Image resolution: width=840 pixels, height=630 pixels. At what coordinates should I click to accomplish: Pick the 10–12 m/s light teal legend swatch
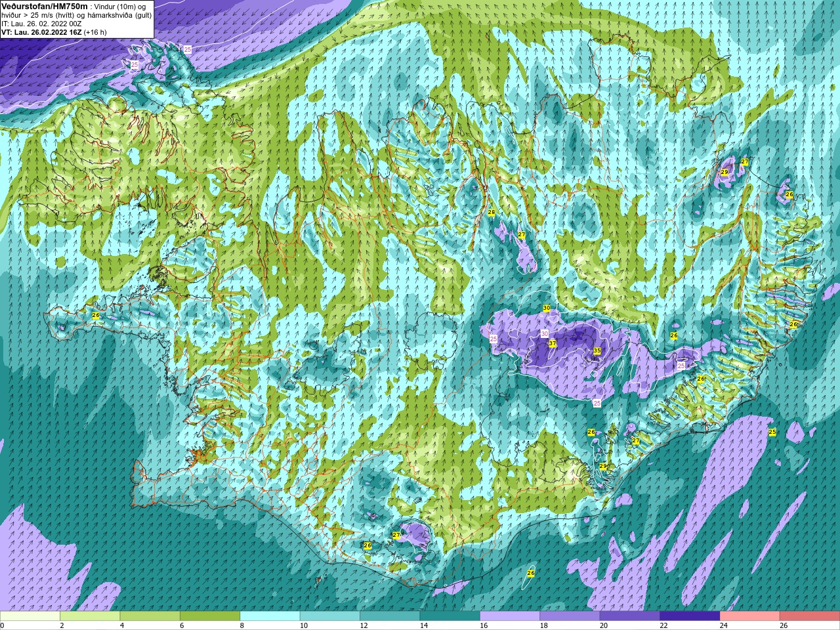(x=330, y=616)
